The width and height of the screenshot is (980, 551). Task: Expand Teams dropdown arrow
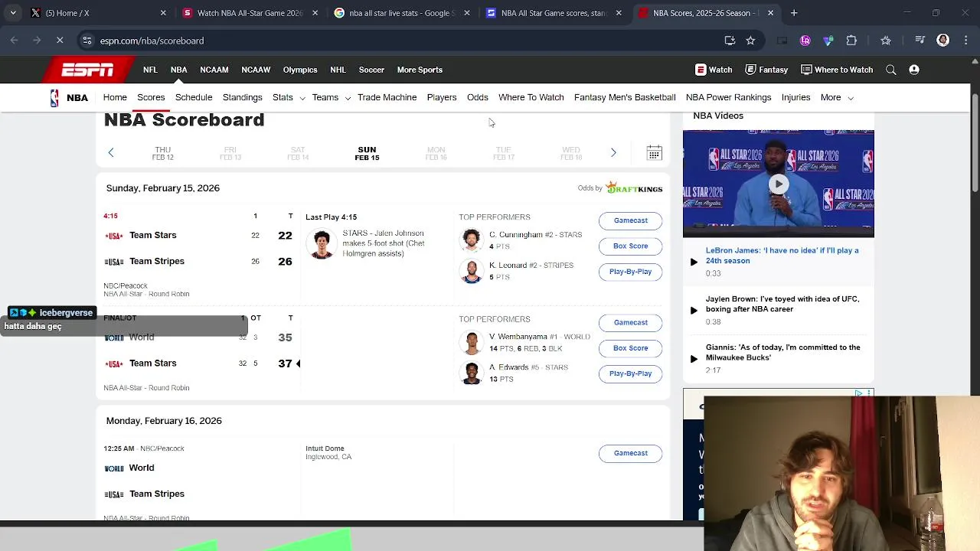tap(348, 98)
